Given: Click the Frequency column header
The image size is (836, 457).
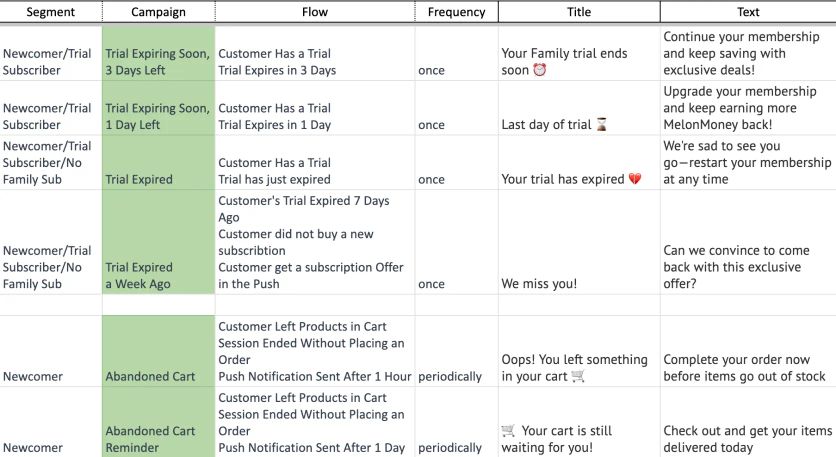Looking at the screenshot, I should pyautogui.click(x=456, y=12).
